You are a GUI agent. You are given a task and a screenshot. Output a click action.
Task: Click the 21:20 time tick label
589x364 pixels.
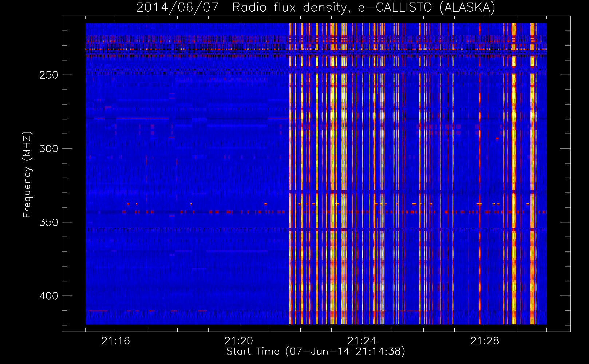click(x=239, y=341)
